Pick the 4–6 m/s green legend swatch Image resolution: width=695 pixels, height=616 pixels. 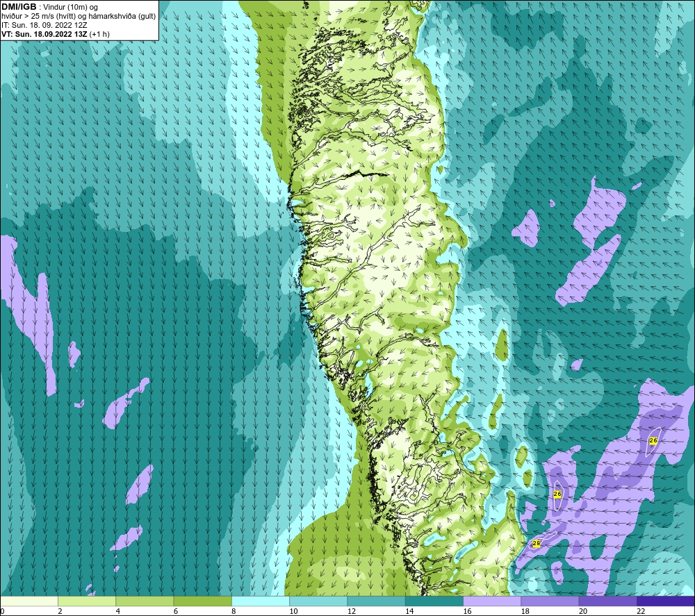[145, 601]
